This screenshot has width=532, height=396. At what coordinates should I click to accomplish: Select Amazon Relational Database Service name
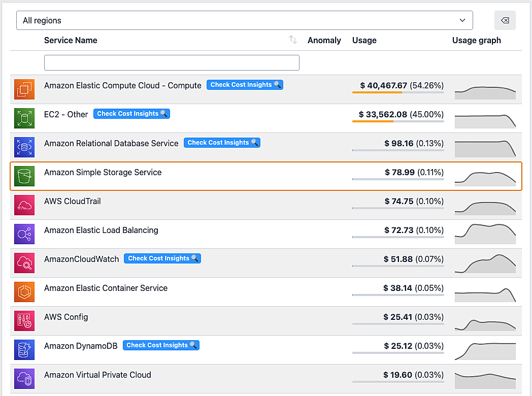[x=111, y=143]
